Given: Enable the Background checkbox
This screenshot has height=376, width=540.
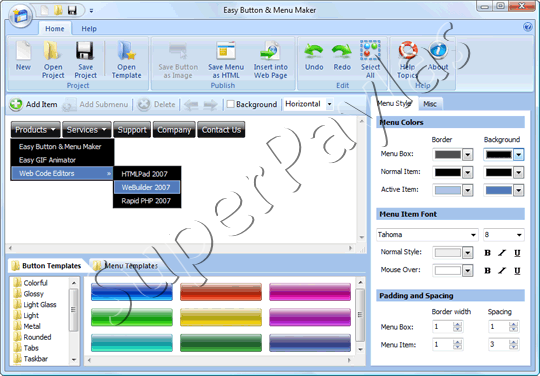Looking at the screenshot, I should [x=230, y=104].
